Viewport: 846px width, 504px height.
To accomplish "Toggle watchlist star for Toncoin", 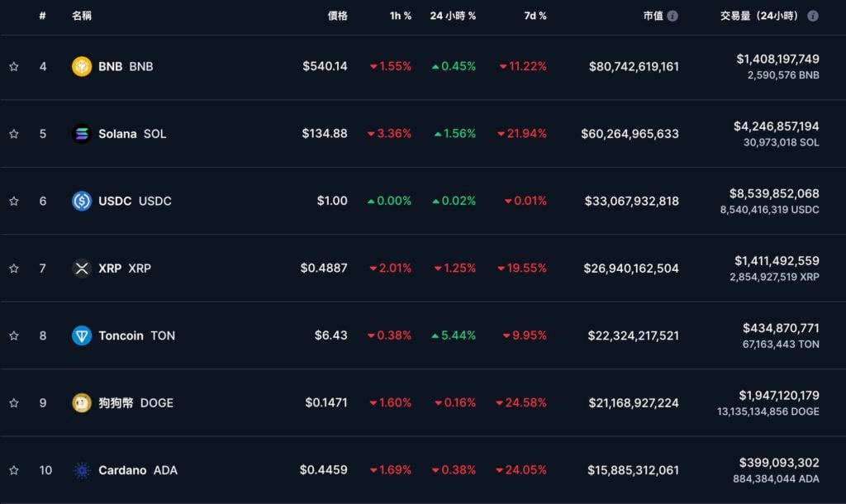I will point(14,335).
